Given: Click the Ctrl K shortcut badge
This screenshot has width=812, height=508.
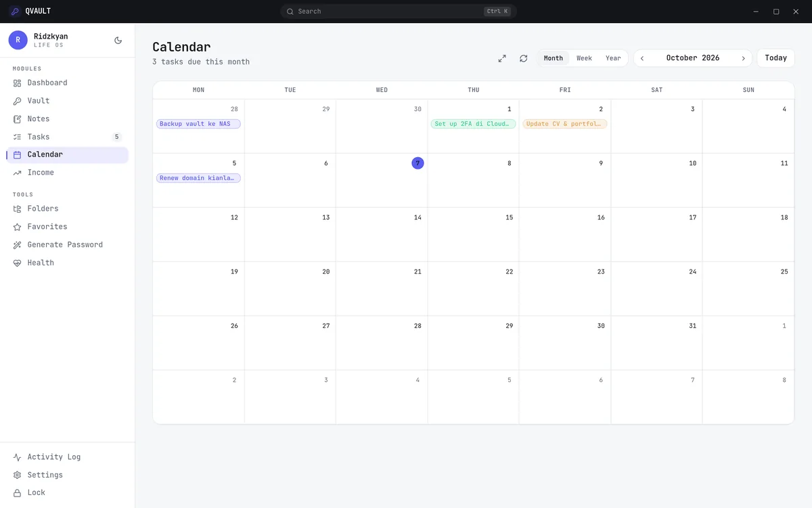Looking at the screenshot, I should [x=497, y=12].
